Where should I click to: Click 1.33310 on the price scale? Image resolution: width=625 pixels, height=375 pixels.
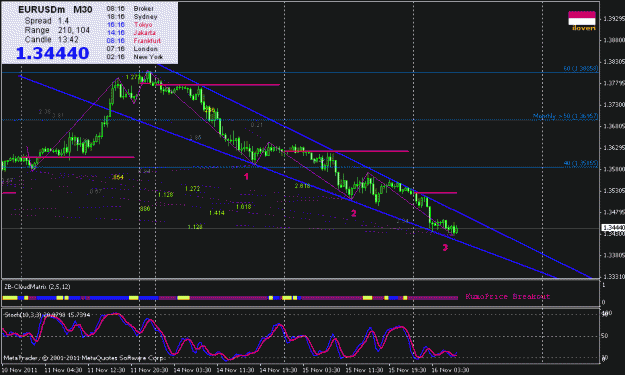tap(614, 276)
